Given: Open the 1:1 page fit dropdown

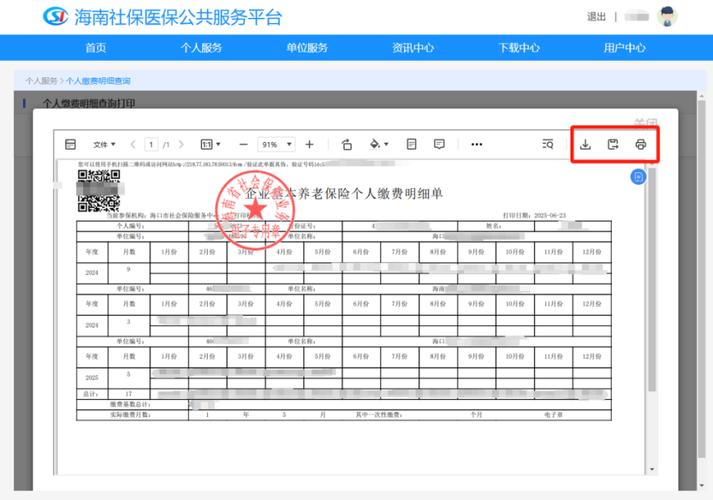Looking at the screenshot, I should click(x=211, y=145).
